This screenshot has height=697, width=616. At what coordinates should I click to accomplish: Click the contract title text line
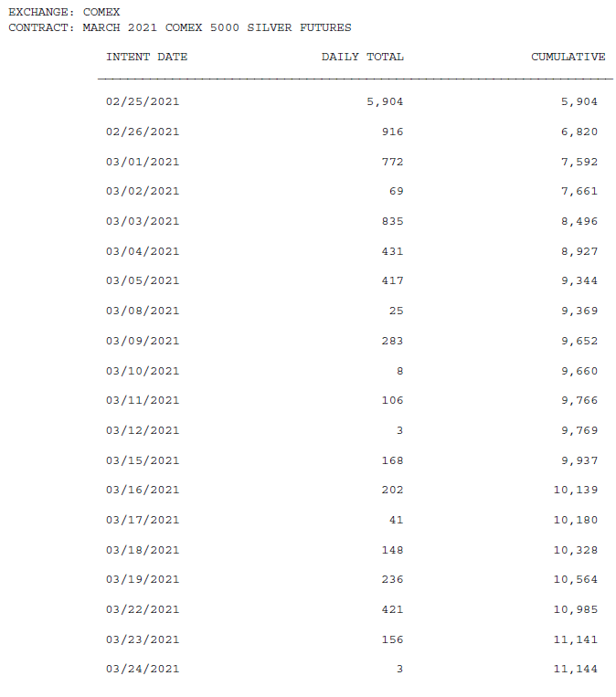[x=180, y=27]
